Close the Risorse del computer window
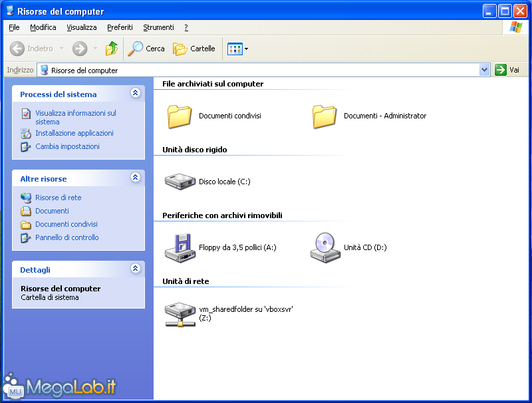The image size is (532, 403). [520, 11]
